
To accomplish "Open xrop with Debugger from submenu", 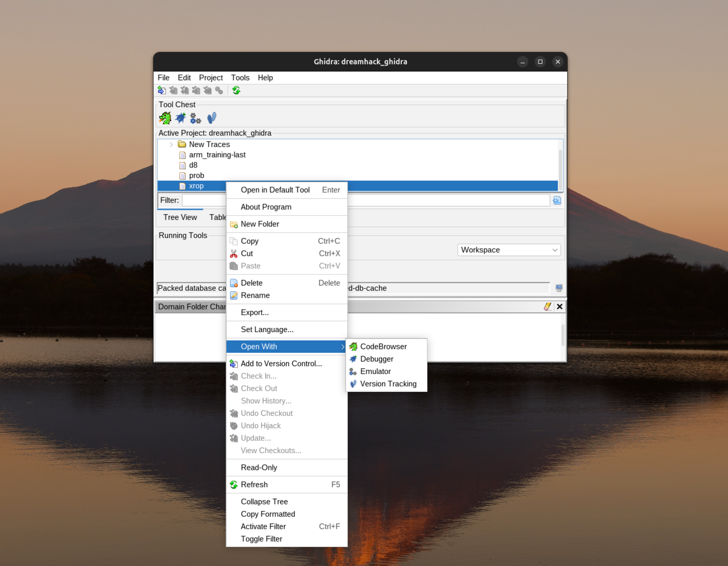I will coord(386,359).
